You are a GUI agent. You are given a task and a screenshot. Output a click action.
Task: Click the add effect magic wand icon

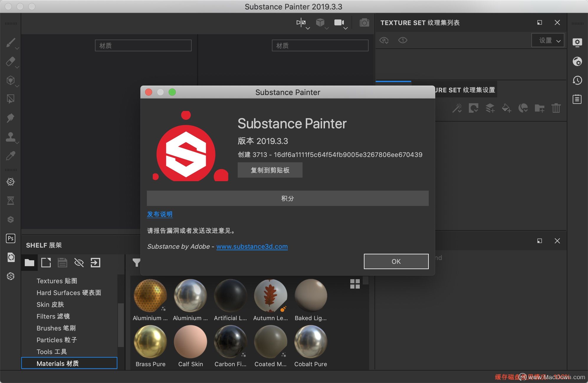pyautogui.click(x=457, y=108)
